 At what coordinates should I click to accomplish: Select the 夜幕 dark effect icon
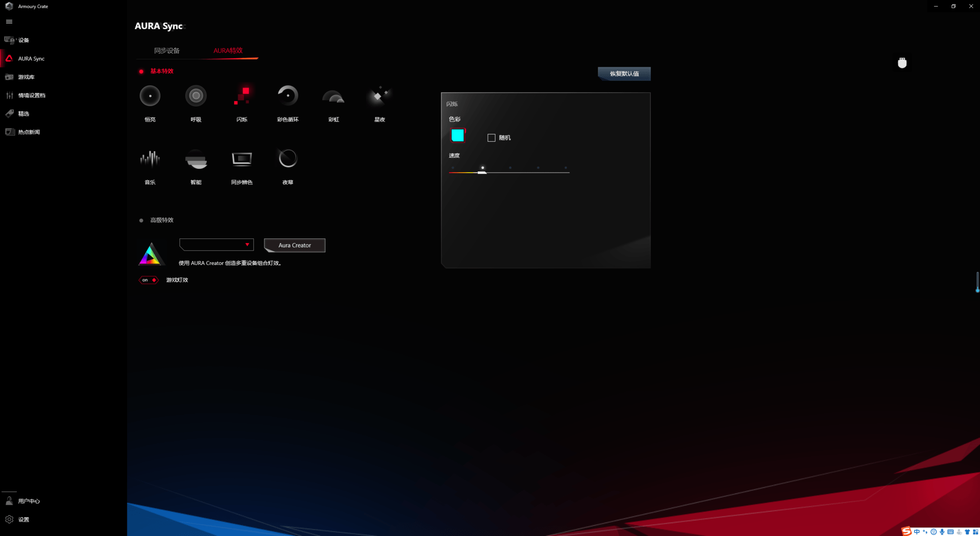(288, 159)
